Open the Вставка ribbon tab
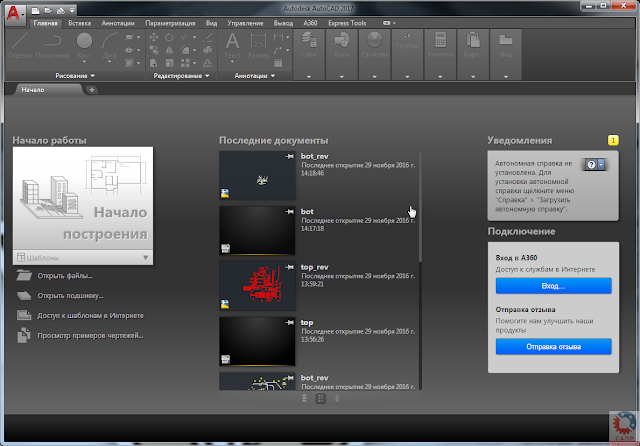Screen dimensions: 640x446 point(80,23)
